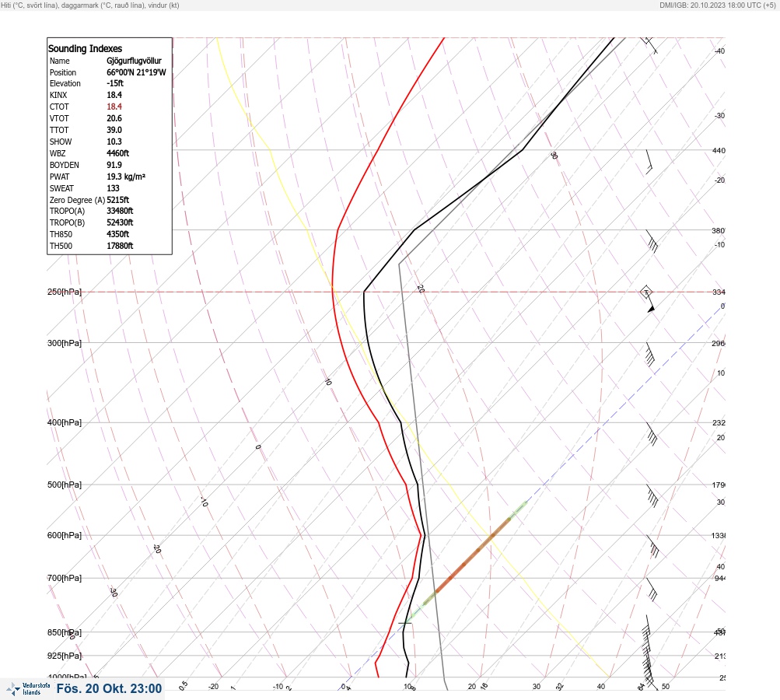
Task: Select the station name 'Gjögurflugvöllur'
Action: (x=134, y=61)
